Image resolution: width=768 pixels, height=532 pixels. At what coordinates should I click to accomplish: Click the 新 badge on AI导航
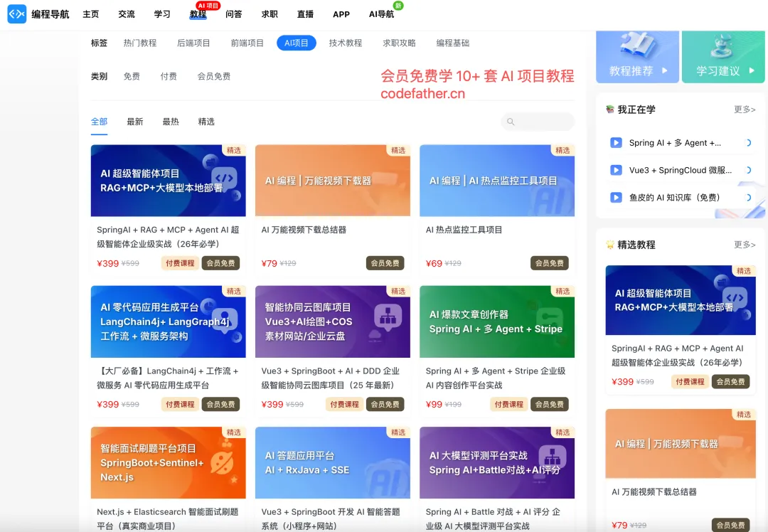(398, 6)
